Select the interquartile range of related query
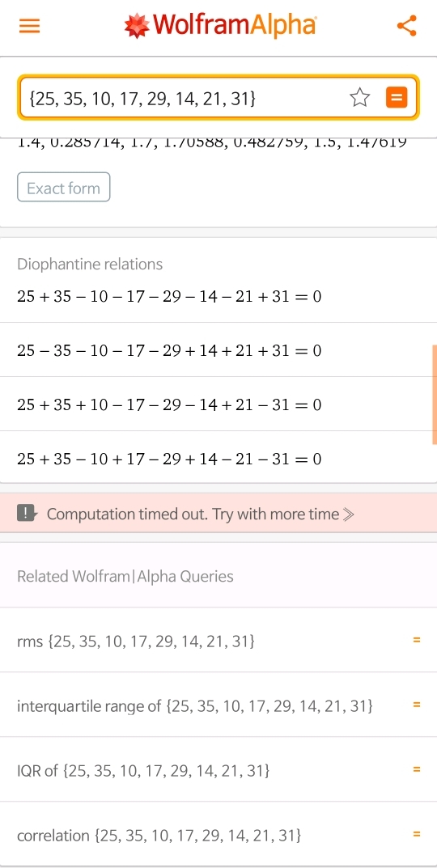Viewport: 437px width, 868px height. [195, 705]
